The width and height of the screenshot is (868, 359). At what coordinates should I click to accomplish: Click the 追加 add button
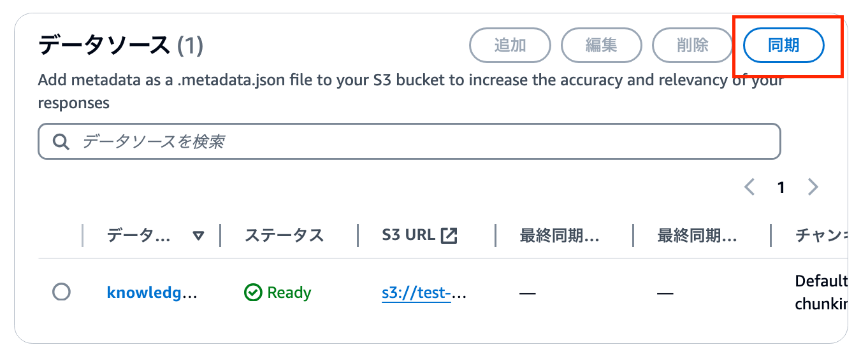click(x=510, y=45)
